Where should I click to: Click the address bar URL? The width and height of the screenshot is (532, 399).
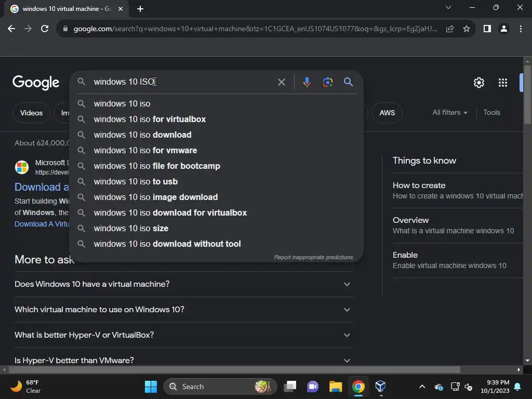[x=255, y=29]
